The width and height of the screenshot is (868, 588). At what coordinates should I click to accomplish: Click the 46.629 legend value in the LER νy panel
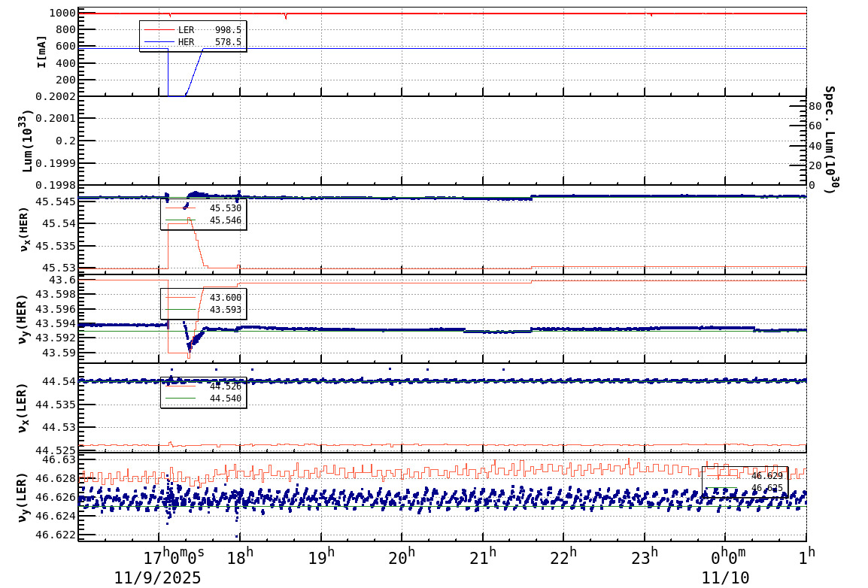point(766,475)
